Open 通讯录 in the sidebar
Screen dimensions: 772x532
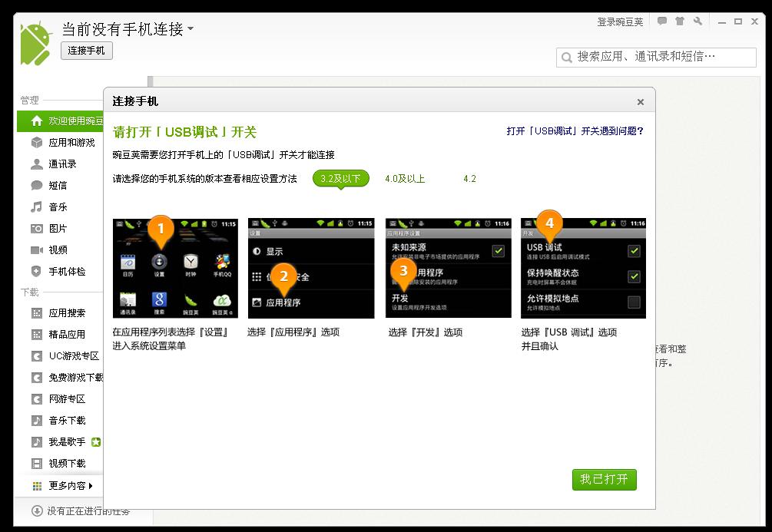(60, 164)
